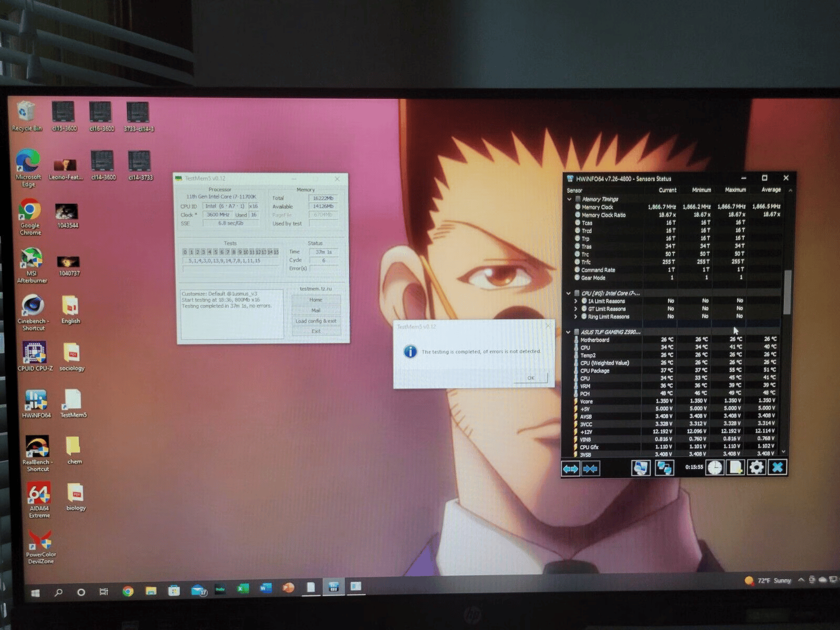Screen dimensions: 840x630
Task: Open the 72°F Sunny weather widget
Action: click(x=768, y=580)
